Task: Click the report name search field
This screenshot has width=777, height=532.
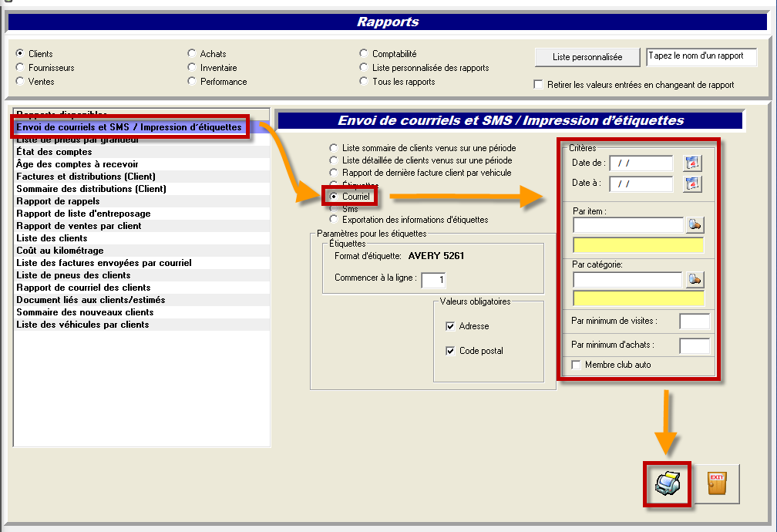Action: (701, 56)
